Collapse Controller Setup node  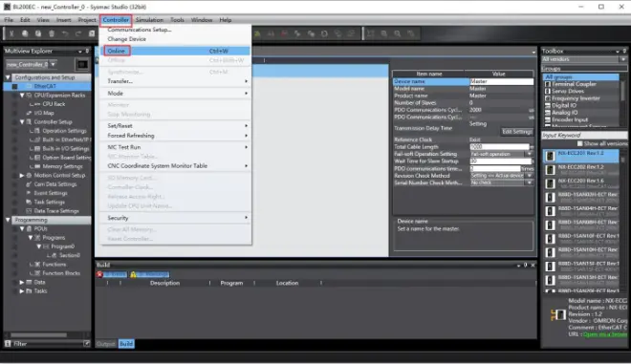pyautogui.click(x=22, y=122)
